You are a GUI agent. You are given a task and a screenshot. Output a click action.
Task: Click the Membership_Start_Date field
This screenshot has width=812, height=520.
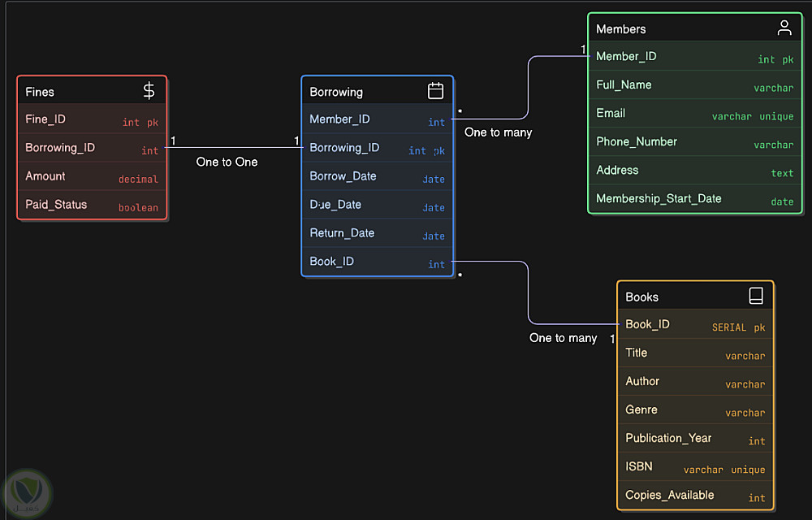point(694,199)
